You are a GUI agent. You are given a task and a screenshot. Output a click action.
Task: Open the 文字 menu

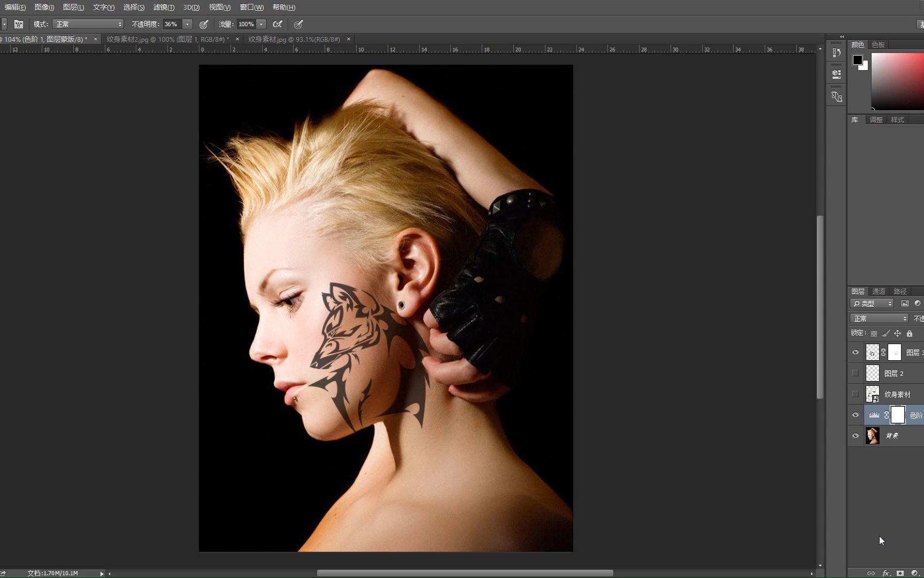click(104, 7)
